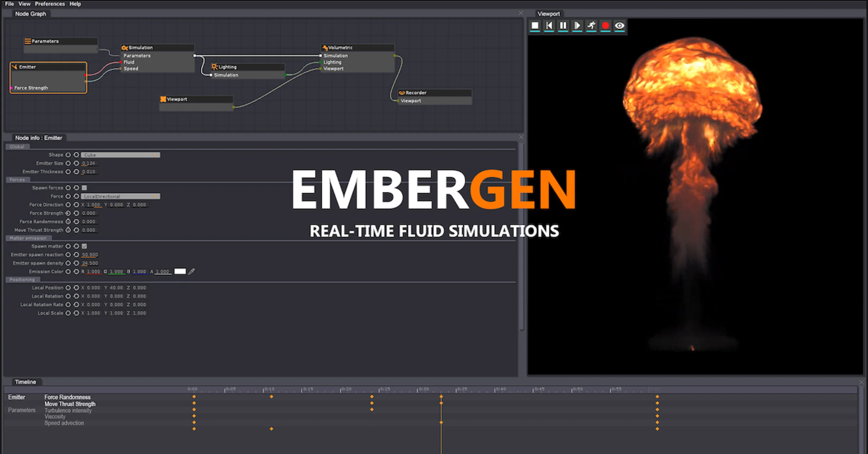Click the running man icon in the viewport
This screenshot has height=454, width=868.
[x=591, y=25]
